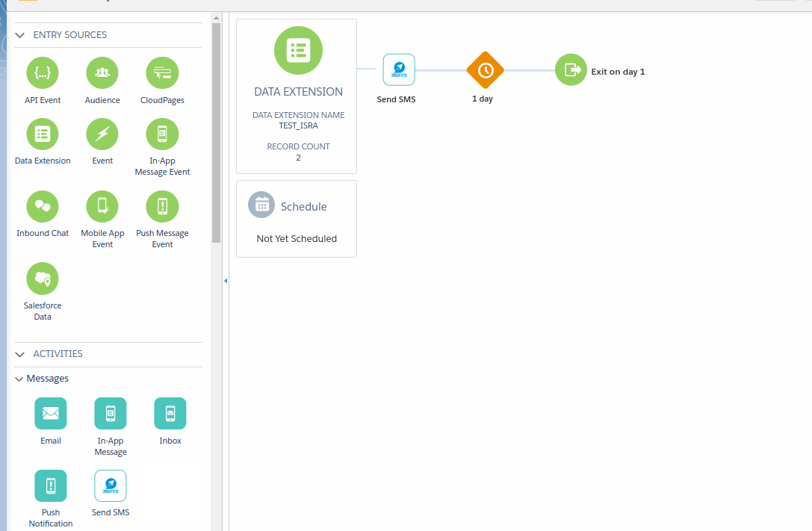The image size is (812, 531).
Task: Select the Push Notification activity icon
Action: coord(51,485)
